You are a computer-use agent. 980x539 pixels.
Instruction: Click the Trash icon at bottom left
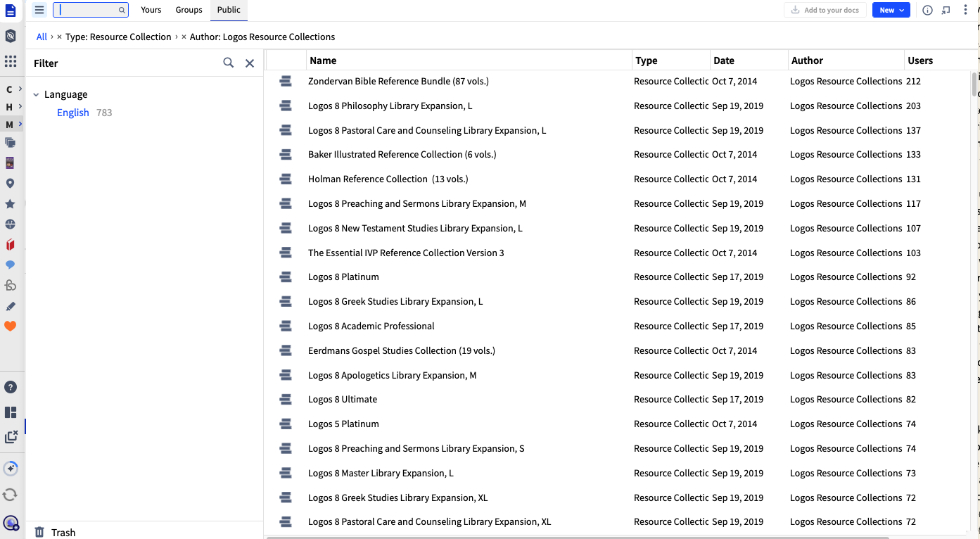[39, 533]
